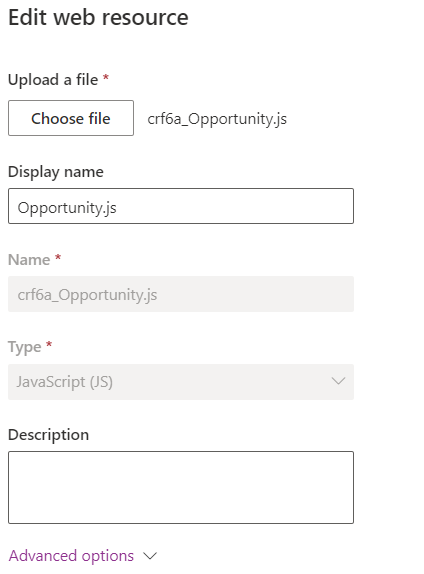Open the Advanced options link

click(x=71, y=556)
